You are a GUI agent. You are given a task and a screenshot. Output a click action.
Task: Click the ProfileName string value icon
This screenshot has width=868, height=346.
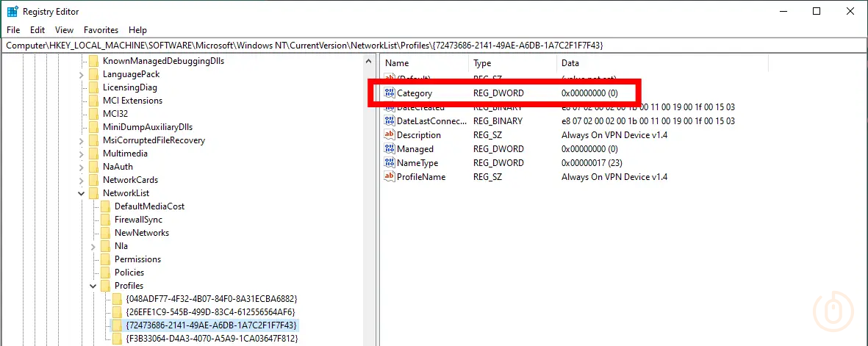pos(390,177)
